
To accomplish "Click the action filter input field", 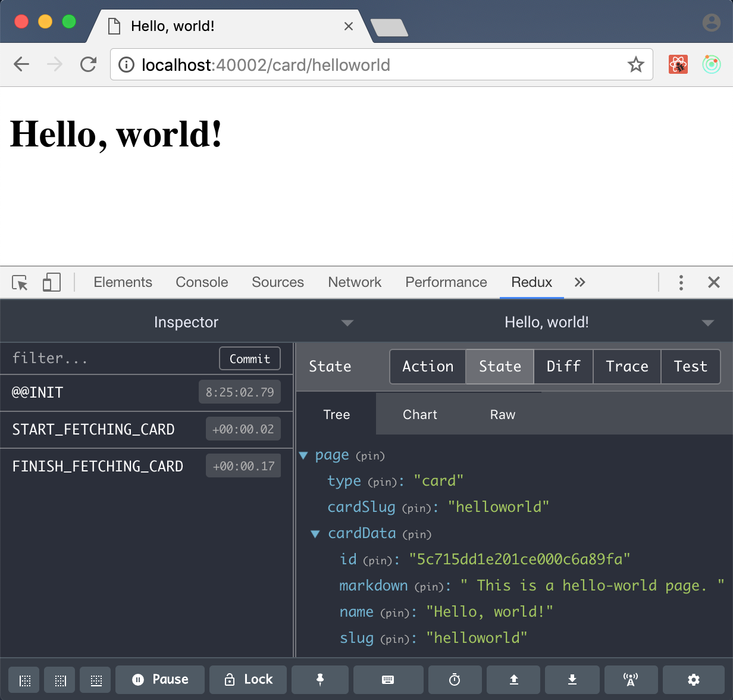I will tap(110, 358).
